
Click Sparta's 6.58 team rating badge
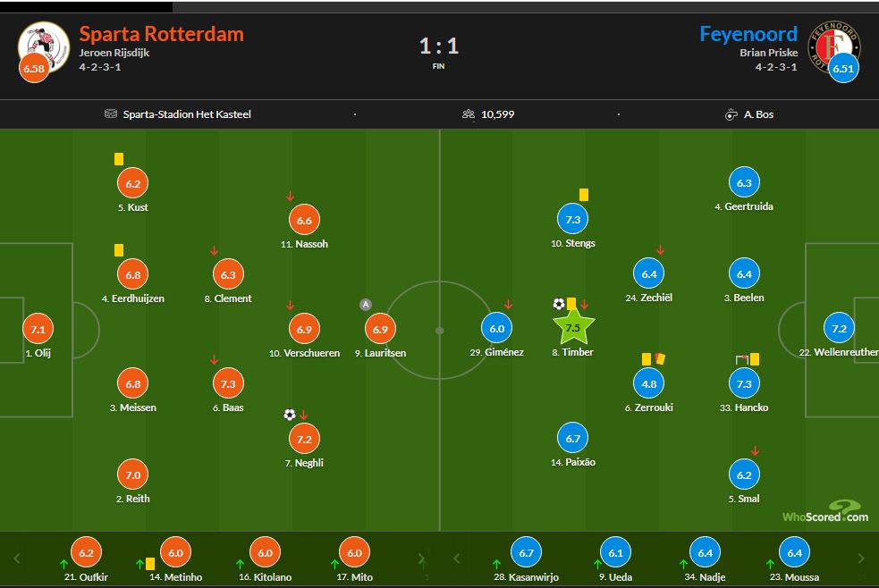(x=34, y=69)
